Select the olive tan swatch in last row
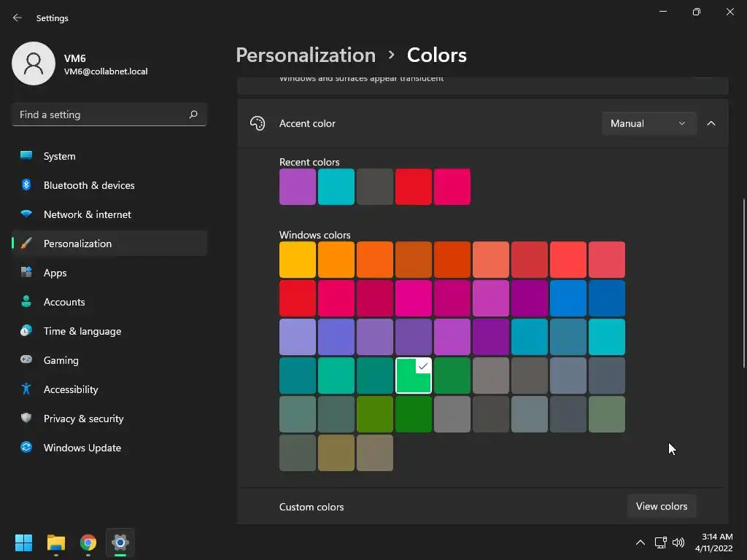Image resolution: width=747 pixels, height=560 pixels. [x=336, y=453]
